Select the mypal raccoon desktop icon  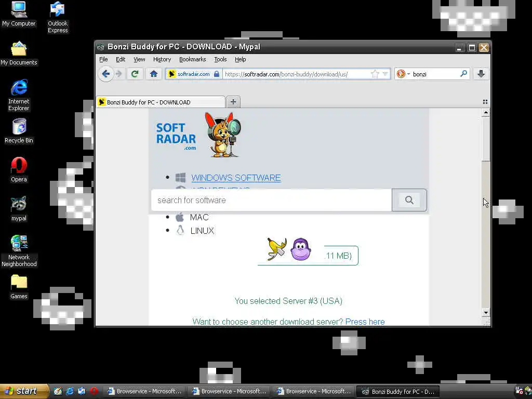[x=19, y=209]
